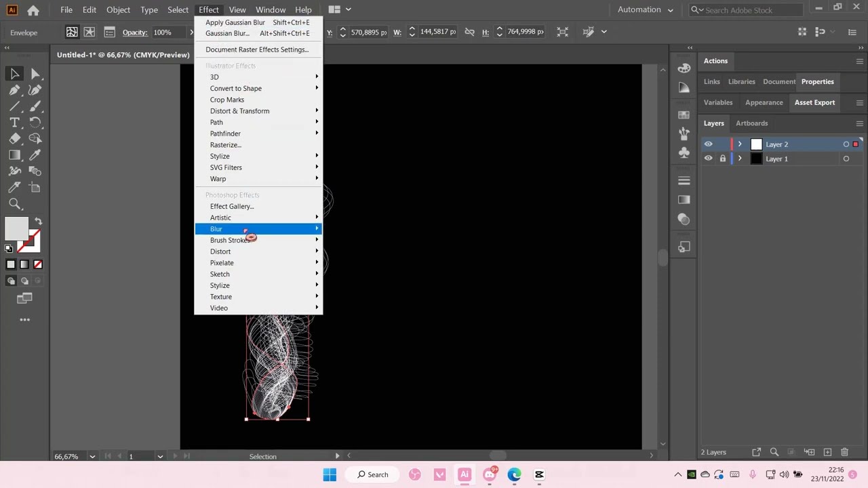Click Opacity label in control bar
Viewport: 868px width, 488px height.
tap(135, 33)
